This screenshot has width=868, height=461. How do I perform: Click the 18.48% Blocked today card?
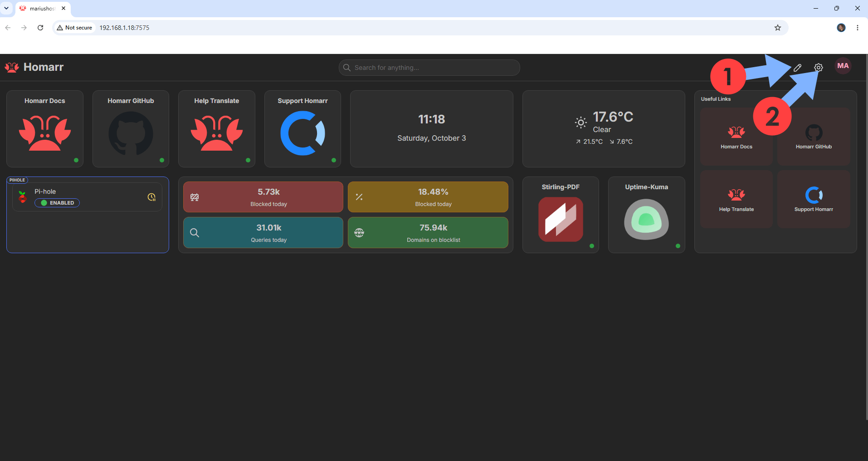pos(428,197)
